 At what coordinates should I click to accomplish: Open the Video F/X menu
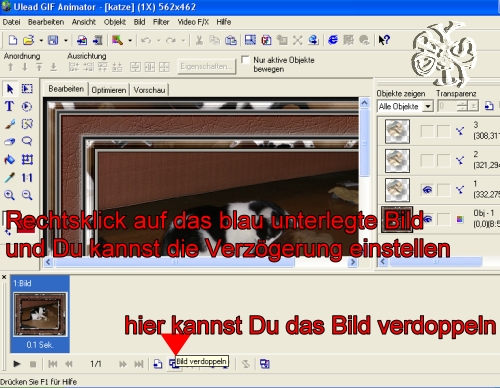[193, 22]
